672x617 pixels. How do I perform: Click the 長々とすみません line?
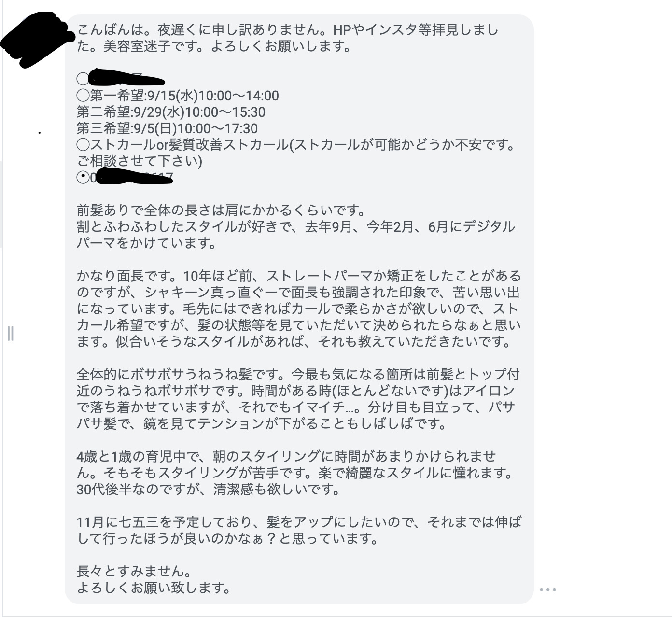click(134, 571)
